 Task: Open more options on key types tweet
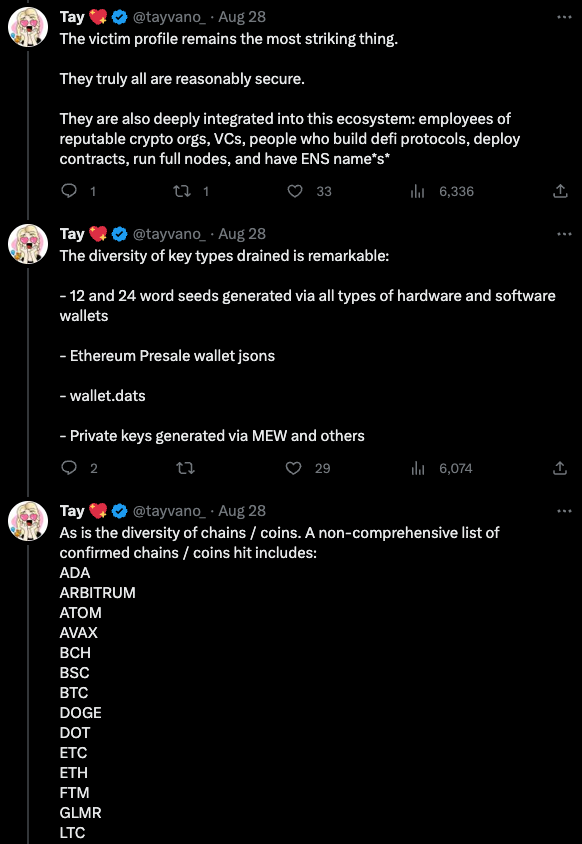coord(564,234)
